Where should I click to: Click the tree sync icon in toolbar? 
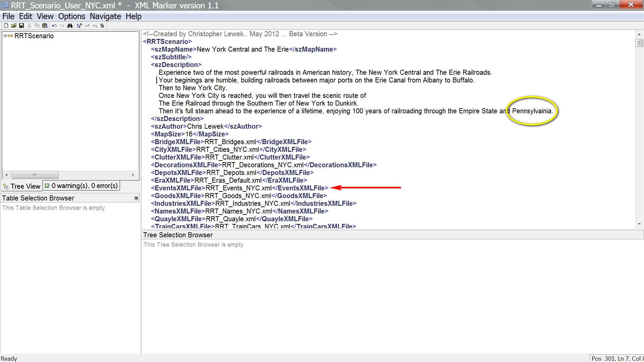(79, 25)
